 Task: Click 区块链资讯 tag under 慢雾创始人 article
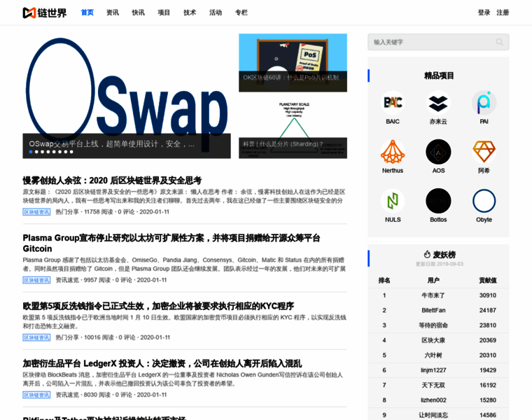coord(36,212)
